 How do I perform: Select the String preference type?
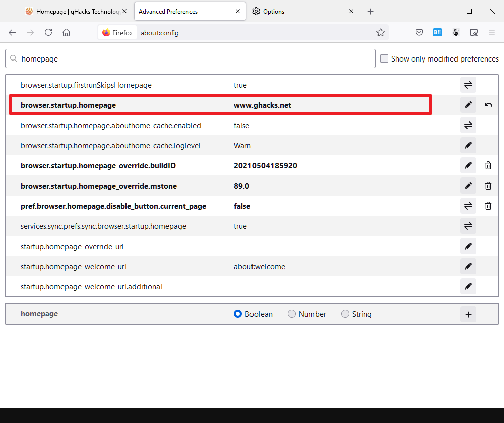pos(345,314)
